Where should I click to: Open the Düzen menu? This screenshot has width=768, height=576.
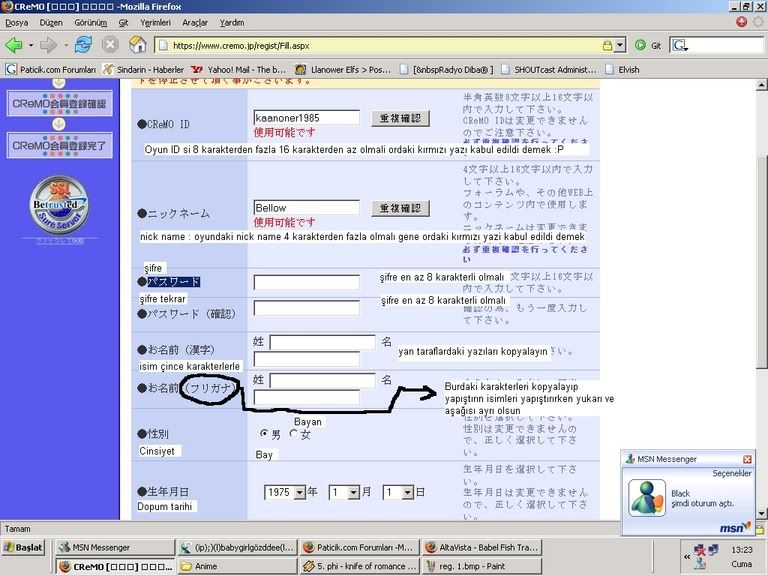[51, 23]
